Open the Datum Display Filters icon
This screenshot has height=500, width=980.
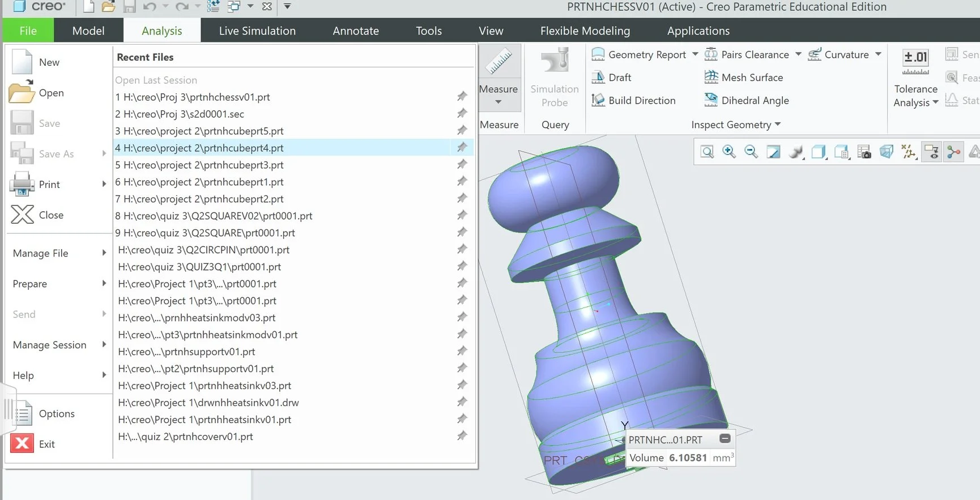(909, 152)
